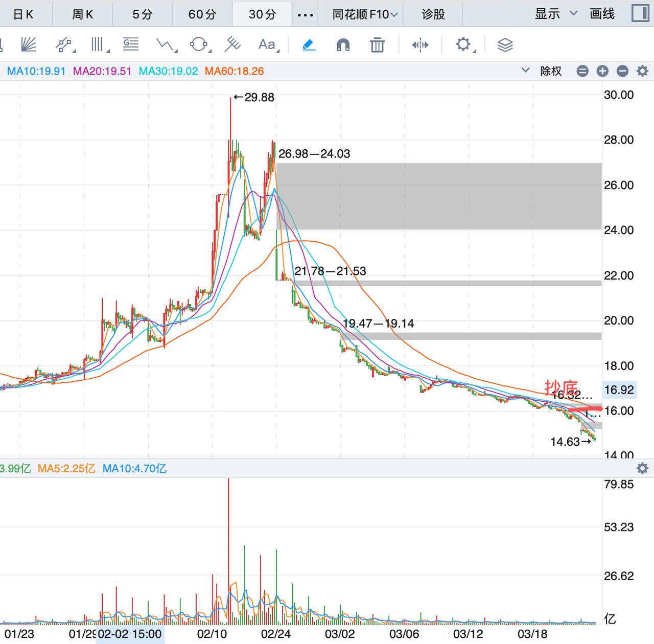The height and width of the screenshot is (644, 654).
Task: Click the 79.85 volume axis label
Action: click(x=618, y=484)
